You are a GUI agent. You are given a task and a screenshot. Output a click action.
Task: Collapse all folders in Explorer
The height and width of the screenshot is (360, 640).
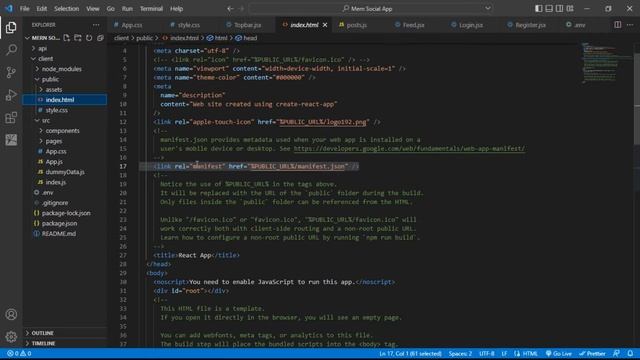click(100, 38)
